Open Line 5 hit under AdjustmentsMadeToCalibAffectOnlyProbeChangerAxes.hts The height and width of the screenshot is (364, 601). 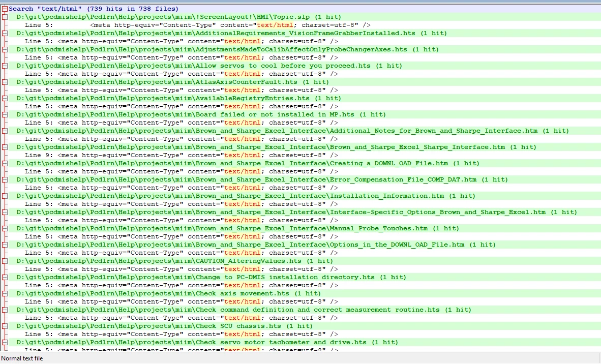182,57
